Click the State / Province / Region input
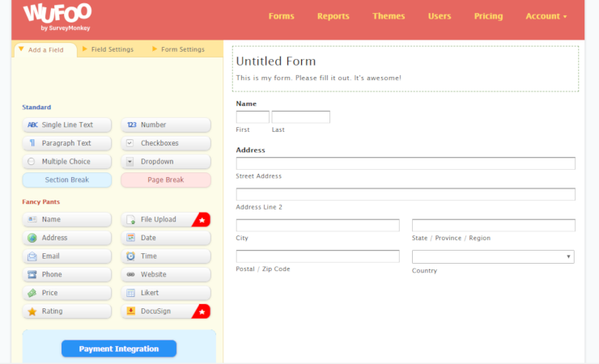 pos(494,225)
